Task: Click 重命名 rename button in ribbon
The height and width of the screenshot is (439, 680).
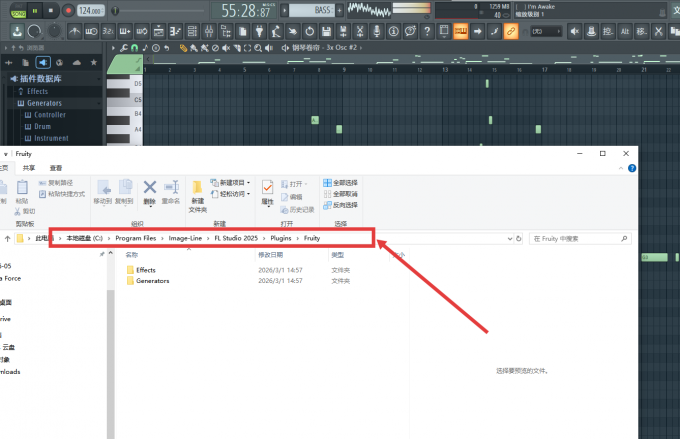Action: click(x=171, y=193)
